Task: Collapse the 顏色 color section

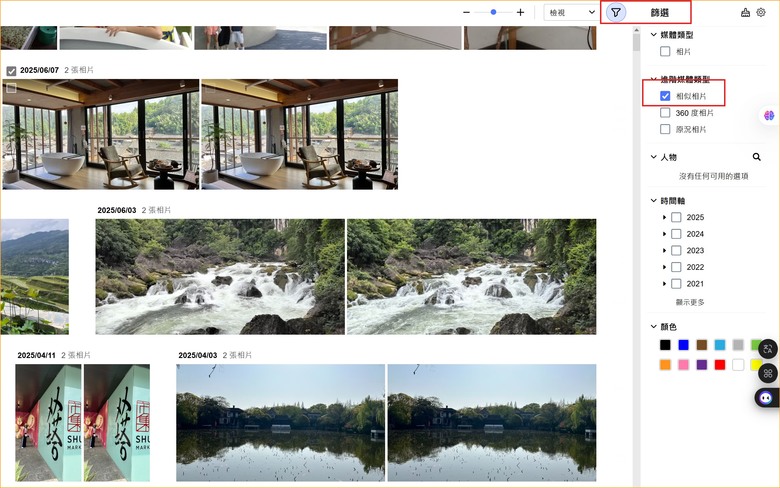Action: (x=654, y=327)
